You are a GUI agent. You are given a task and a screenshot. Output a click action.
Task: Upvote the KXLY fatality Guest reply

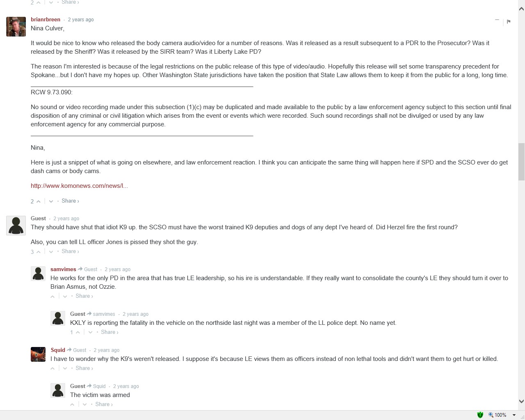click(x=78, y=332)
